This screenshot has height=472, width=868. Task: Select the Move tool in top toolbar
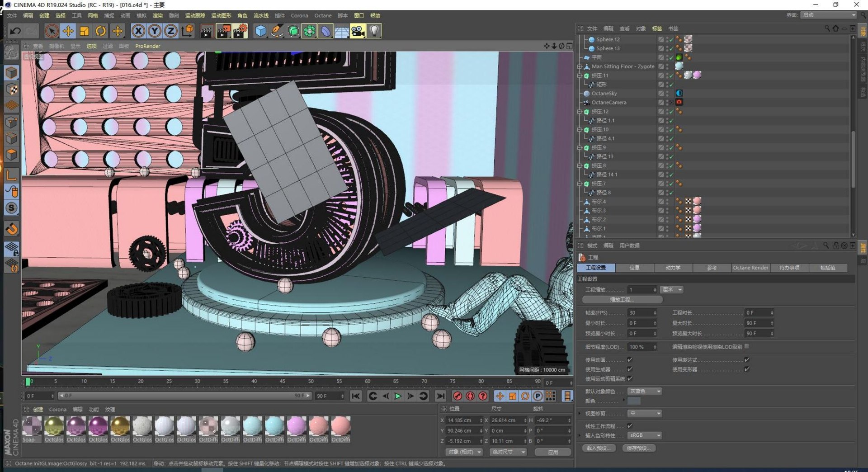click(x=68, y=31)
